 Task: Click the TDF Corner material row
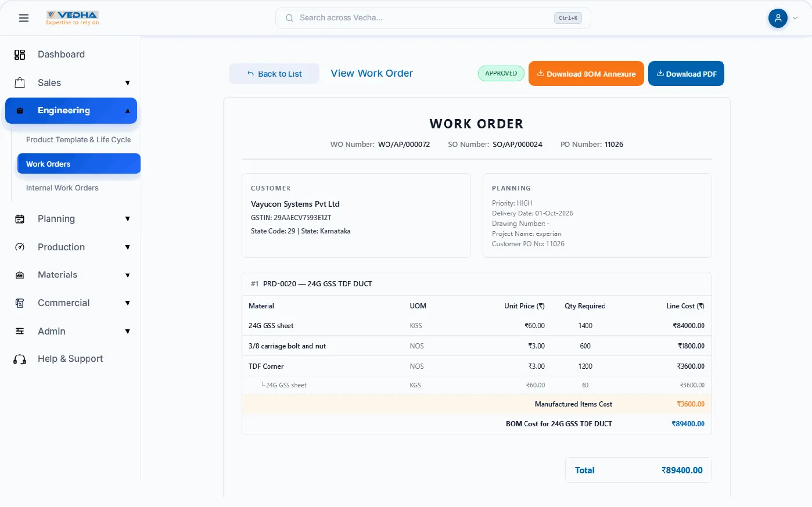tap(476, 366)
